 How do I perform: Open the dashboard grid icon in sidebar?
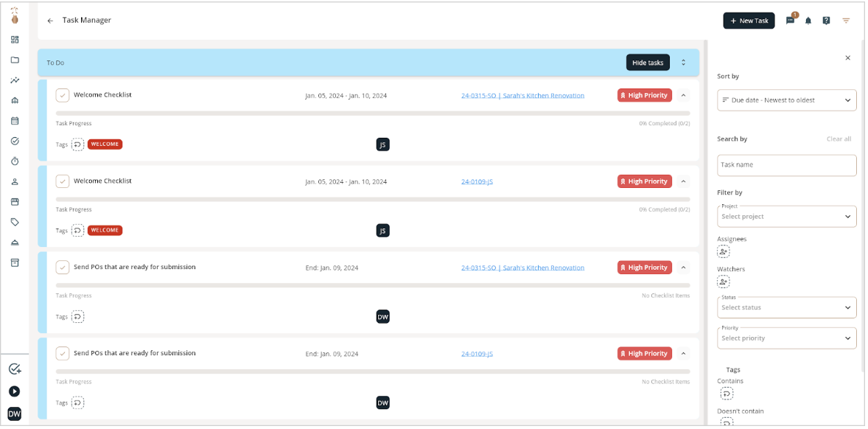15,39
